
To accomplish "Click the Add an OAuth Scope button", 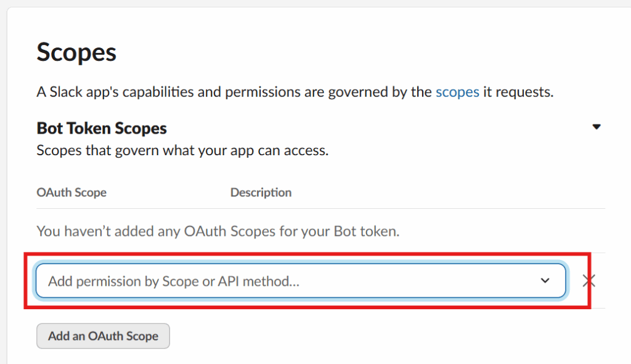I will point(103,336).
